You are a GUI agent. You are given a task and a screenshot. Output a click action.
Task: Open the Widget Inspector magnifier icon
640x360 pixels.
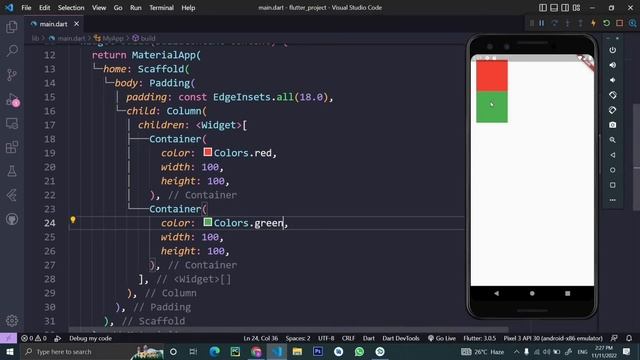(632, 23)
